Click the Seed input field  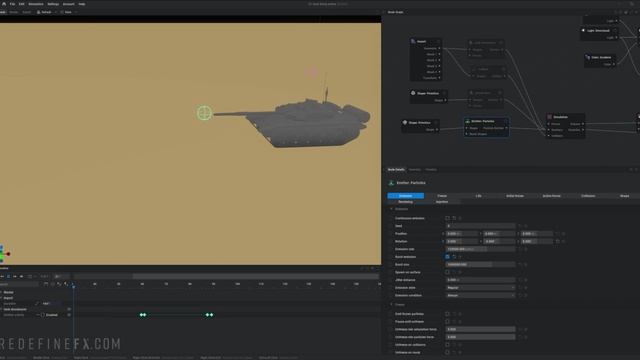click(480, 226)
